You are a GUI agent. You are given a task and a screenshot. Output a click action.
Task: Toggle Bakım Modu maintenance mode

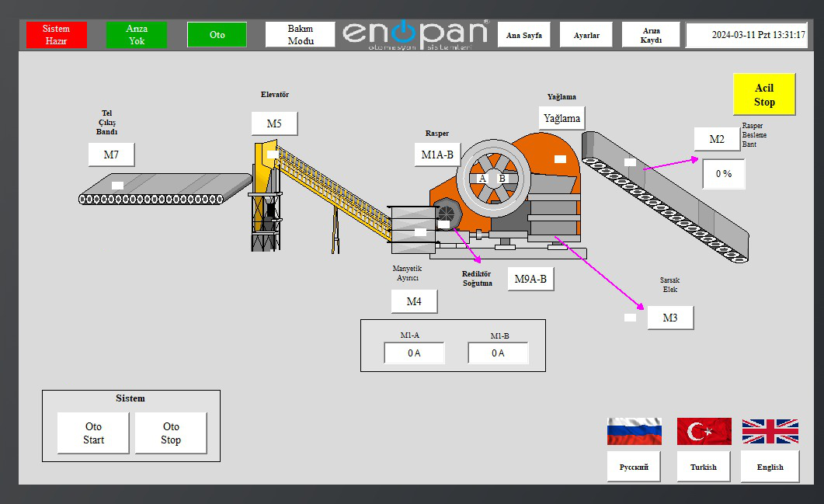(300, 35)
